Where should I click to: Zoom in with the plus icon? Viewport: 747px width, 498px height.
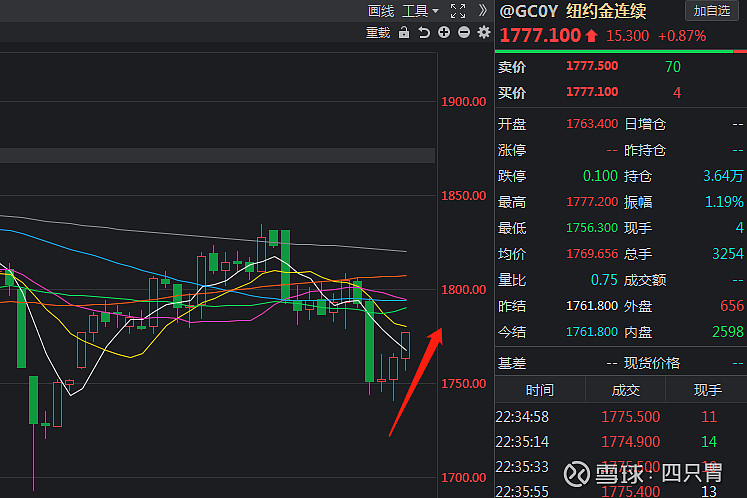click(444, 32)
